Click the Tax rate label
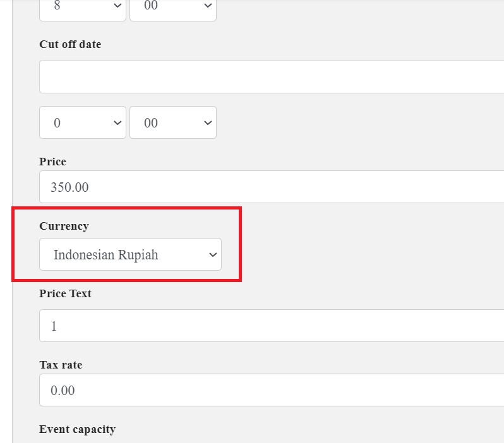 point(61,365)
